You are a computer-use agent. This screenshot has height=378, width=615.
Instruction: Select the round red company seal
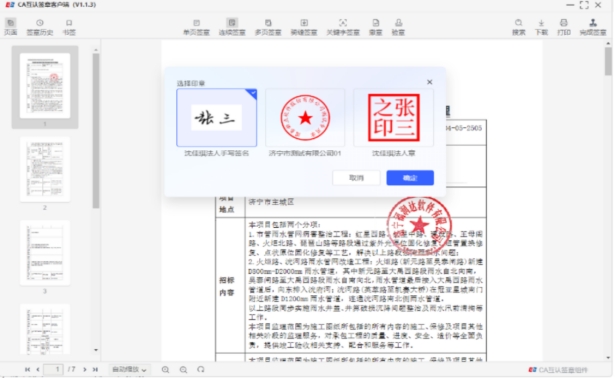click(305, 118)
